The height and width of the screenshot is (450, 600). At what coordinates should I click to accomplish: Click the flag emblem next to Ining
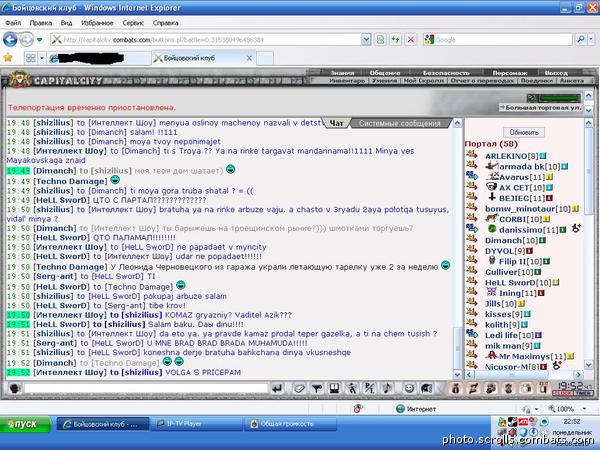(x=491, y=293)
